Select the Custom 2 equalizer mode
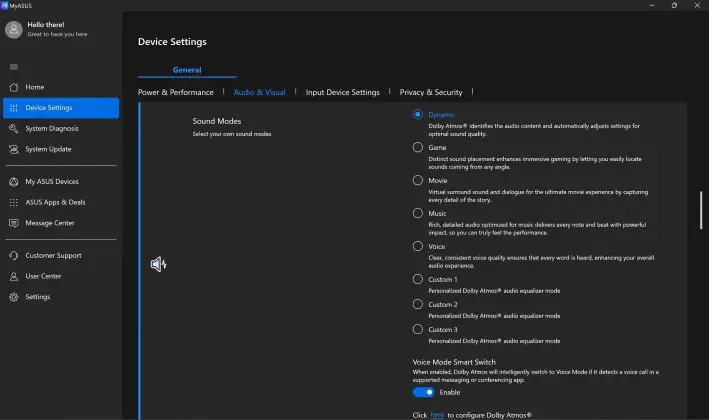Screen dimensions: 709x420 [x=417, y=304]
